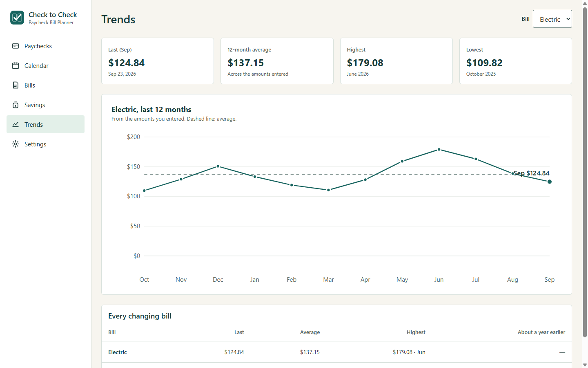Open Paychecks via its sidebar card icon
Viewport: 588px width, 368px height.
click(x=16, y=46)
